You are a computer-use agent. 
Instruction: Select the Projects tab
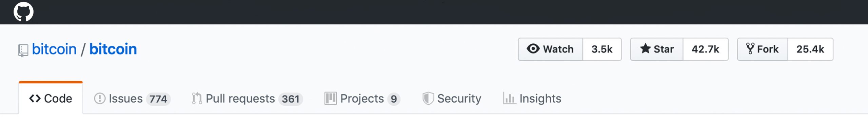tap(362, 99)
